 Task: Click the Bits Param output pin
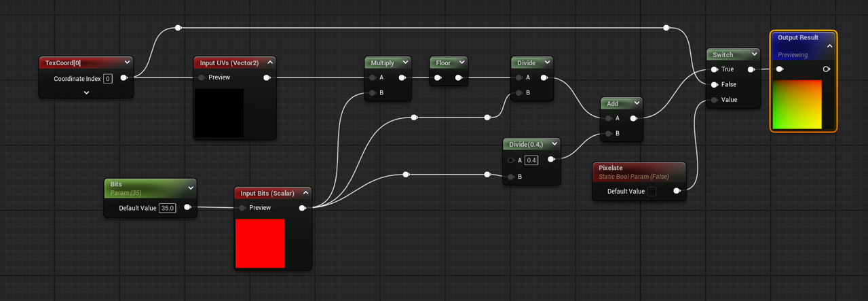pos(187,207)
